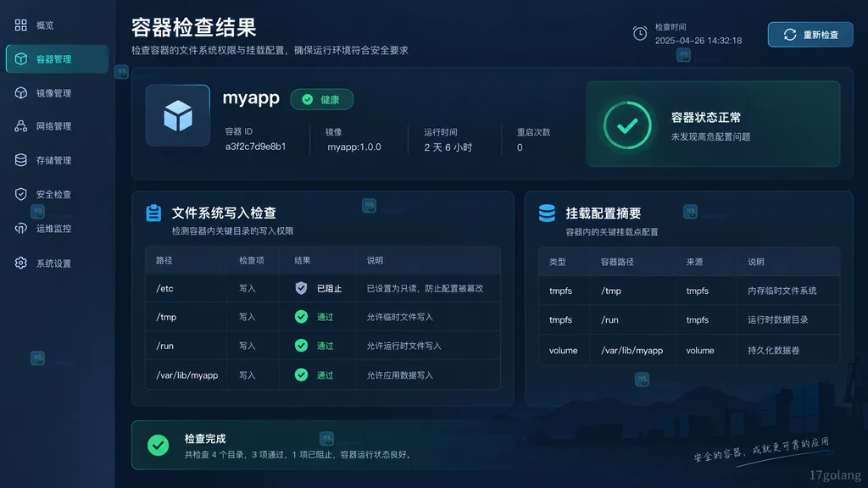The width and height of the screenshot is (868, 488).
Task: Click the 容器路径 column header
Action: (x=617, y=262)
